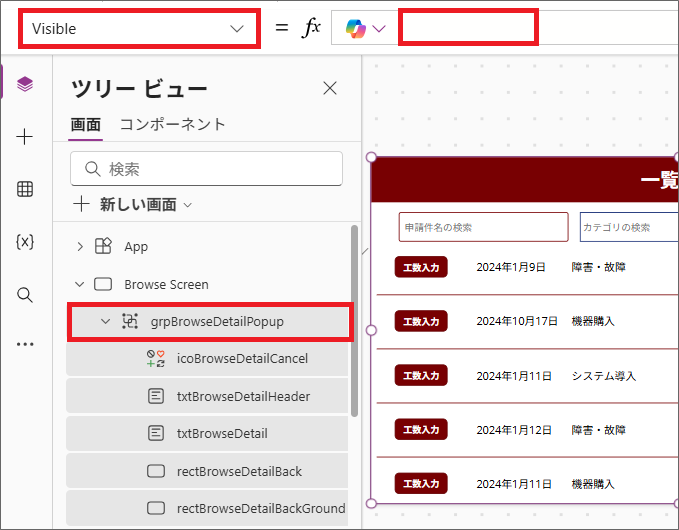The image size is (679, 530).
Task: Click the Insert plus icon in sidebar
Action: coord(25,138)
